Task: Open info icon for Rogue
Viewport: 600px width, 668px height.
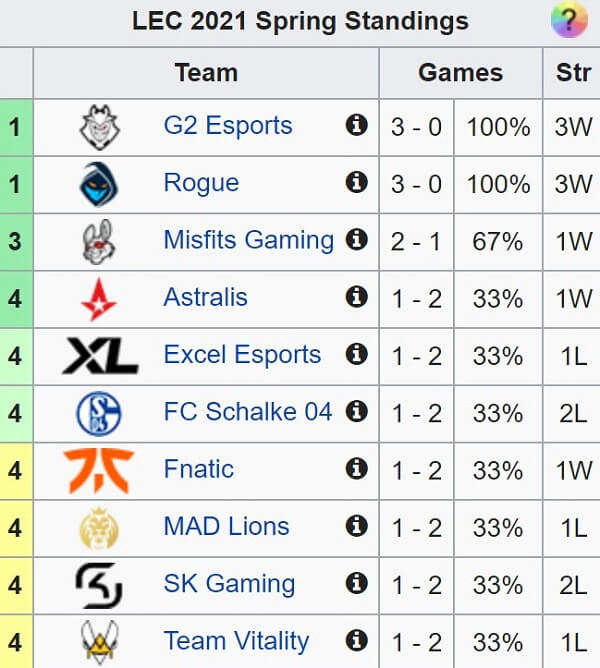Action: (x=357, y=182)
